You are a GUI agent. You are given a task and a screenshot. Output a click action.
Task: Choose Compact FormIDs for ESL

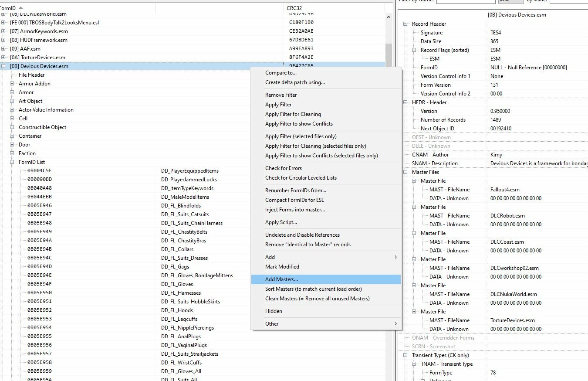click(326, 200)
